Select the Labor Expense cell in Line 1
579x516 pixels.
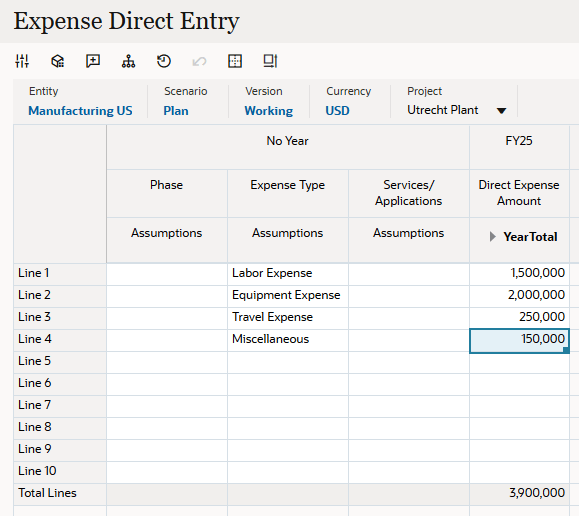(x=288, y=274)
